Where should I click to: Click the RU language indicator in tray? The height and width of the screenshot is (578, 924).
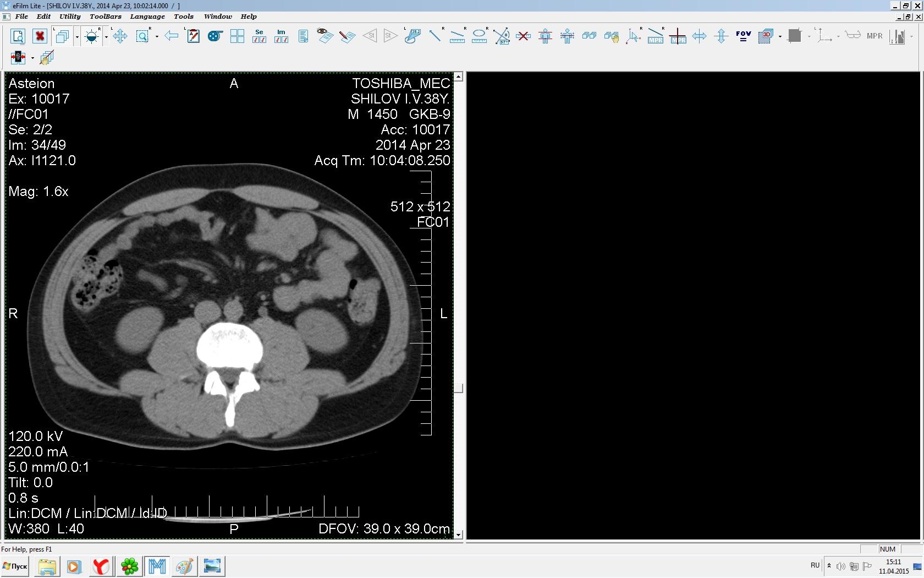815,565
